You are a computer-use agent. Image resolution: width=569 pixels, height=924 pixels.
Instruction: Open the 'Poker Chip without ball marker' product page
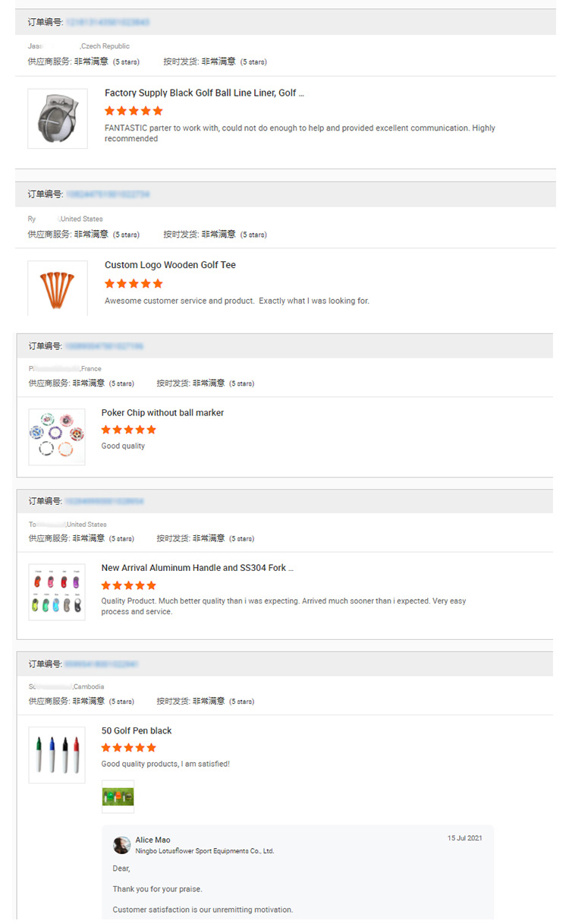[164, 412]
